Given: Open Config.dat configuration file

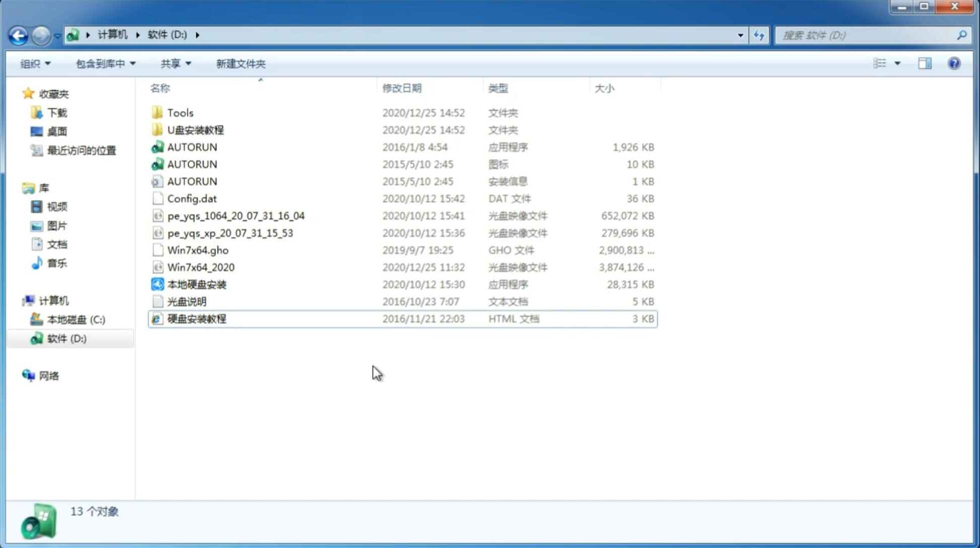Looking at the screenshot, I should pyautogui.click(x=192, y=198).
